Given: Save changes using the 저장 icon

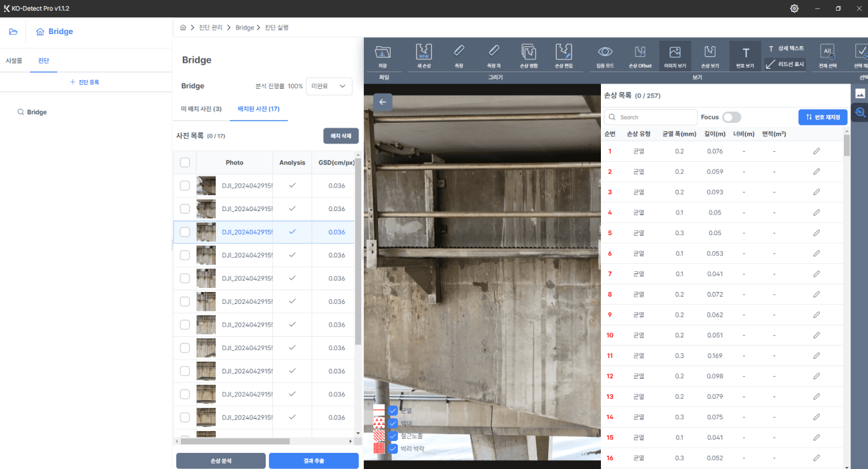Looking at the screenshot, I should [381, 55].
